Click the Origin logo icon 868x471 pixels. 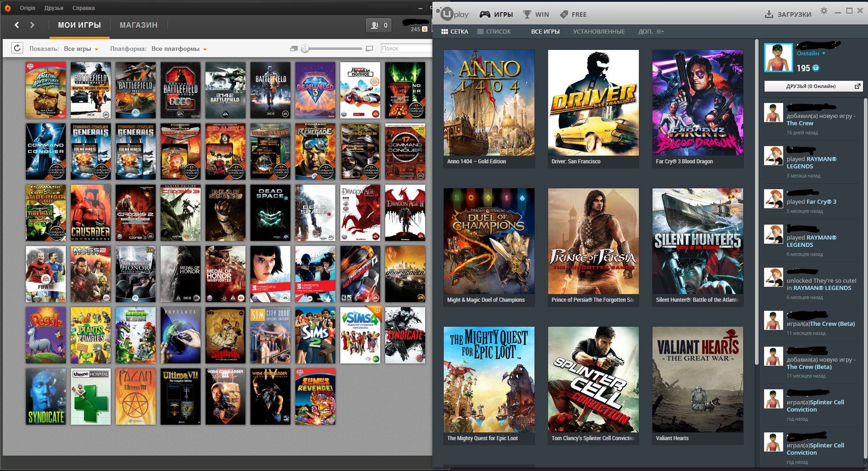pos(7,8)
